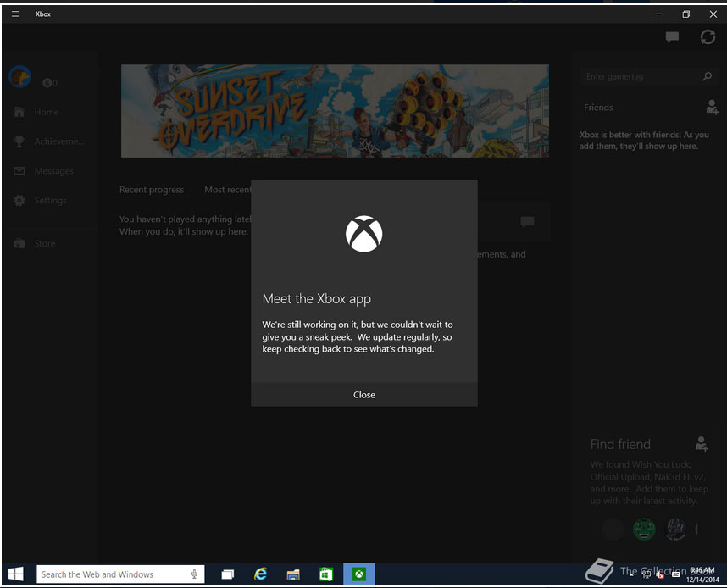Click the Enter gamertag search field
The height and width of the screenshot is (588, 727).
[x=640, y=76]
